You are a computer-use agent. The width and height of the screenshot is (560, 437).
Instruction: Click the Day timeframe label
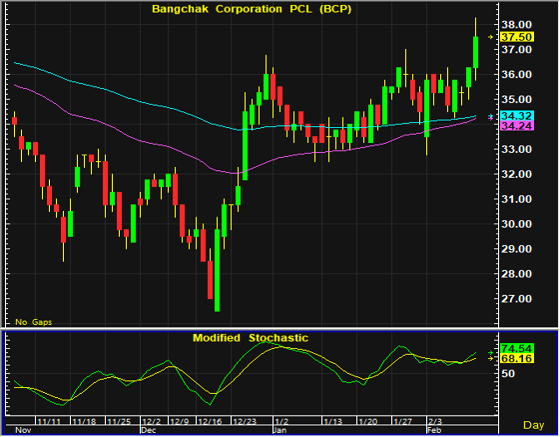point(534,425)
